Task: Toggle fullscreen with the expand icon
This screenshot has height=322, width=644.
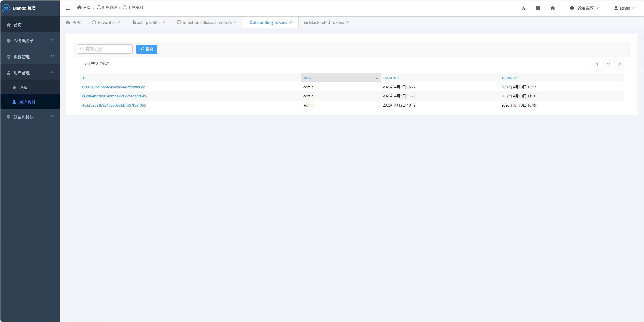Action: tap(538, 8)
